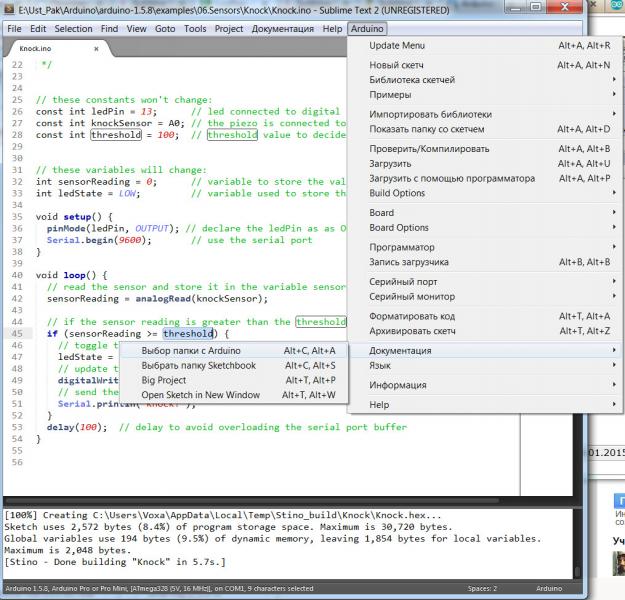
Task: Click delay(100) on line 53
Action: pyautogui.click(x=77, y=427)
